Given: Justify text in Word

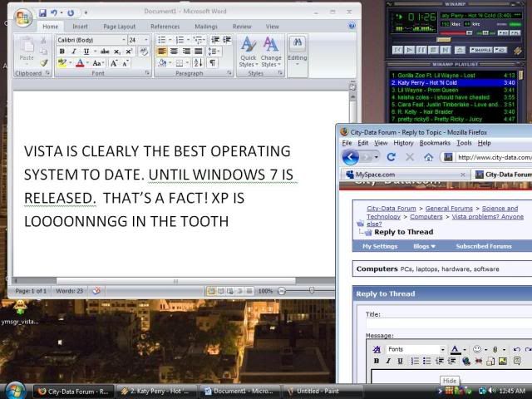Looking at the screenshot, I should 199,52.
